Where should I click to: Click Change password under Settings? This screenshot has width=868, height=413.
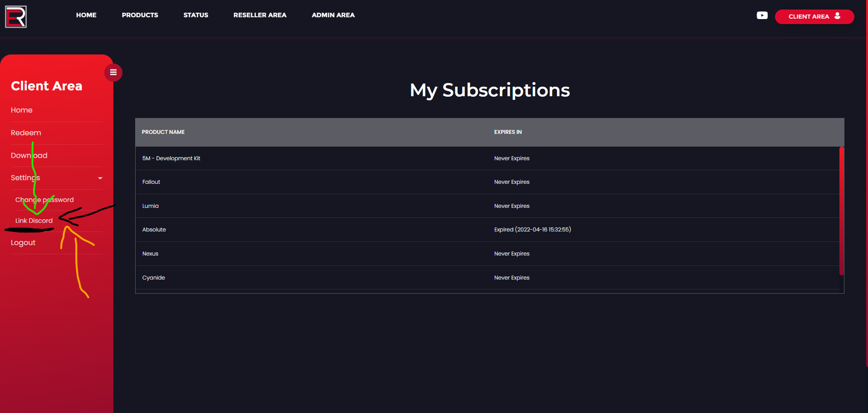coord(44,200)
